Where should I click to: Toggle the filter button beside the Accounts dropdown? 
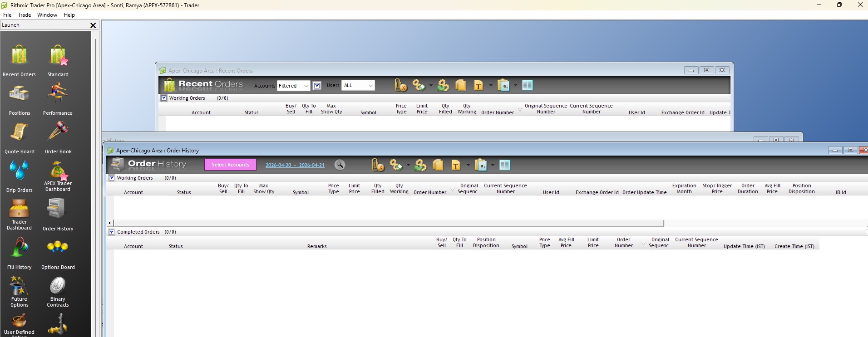pyautogui.click(x=317, y=86)
